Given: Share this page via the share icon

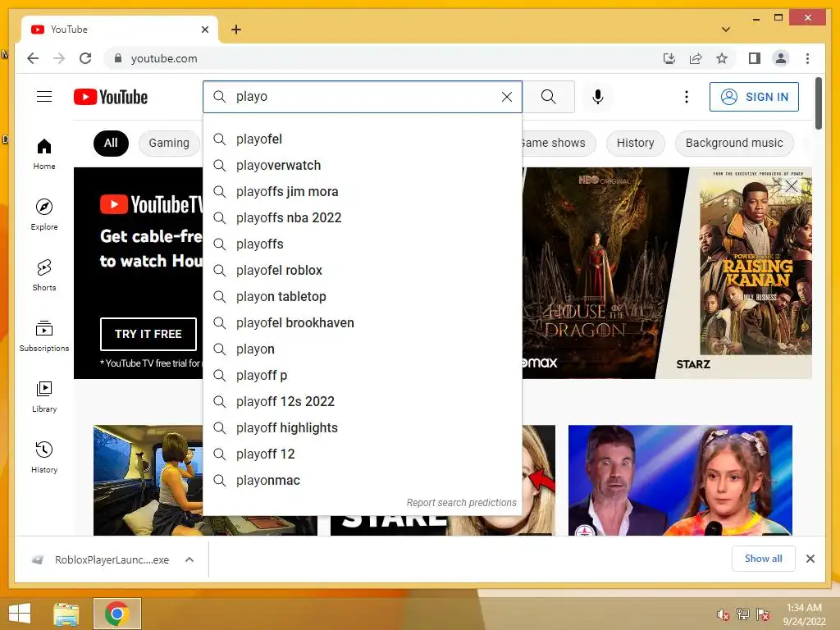Looking at the screenshot, I should (x=696, y=58).
